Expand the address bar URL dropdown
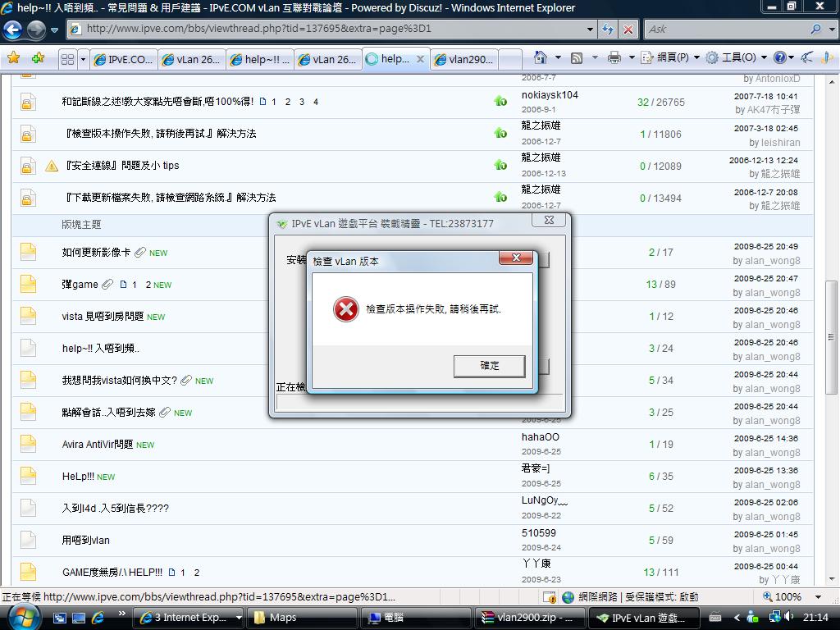 [590, 29]
